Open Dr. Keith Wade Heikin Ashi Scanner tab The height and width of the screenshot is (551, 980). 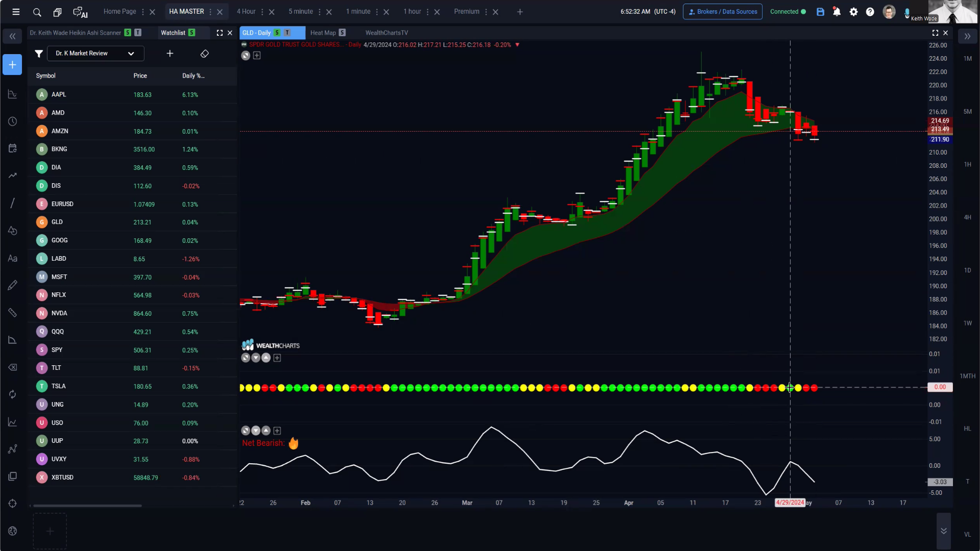pyautogui.click(x=76, y=33)
